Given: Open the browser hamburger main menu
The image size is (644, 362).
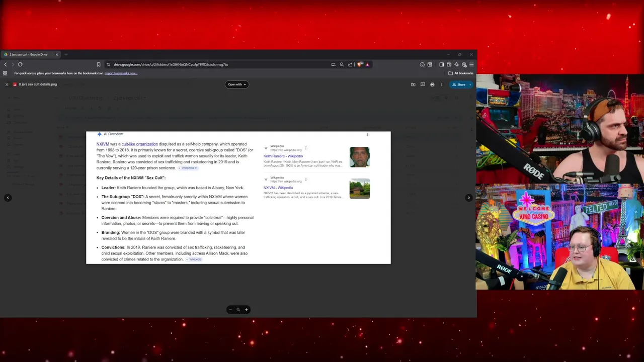Looking at the screenshot, I should coord(471,64).
